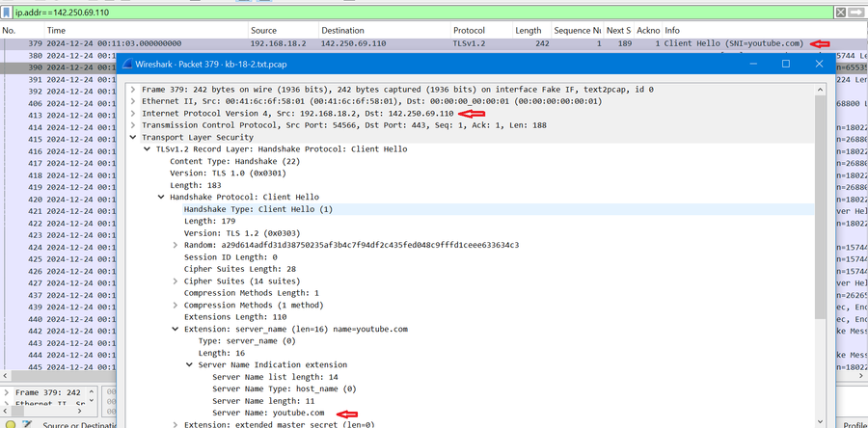The width and height of the screenshot is (868, 428).
Task: Expand the Internet Protocol Version 4 node
Action: click(x=133, y=114)
